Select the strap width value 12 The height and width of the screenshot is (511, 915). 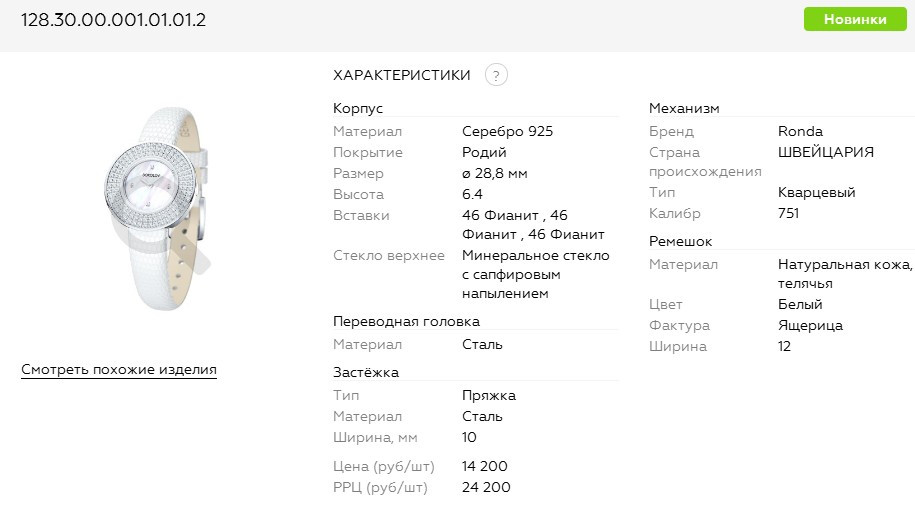(784, 346)
